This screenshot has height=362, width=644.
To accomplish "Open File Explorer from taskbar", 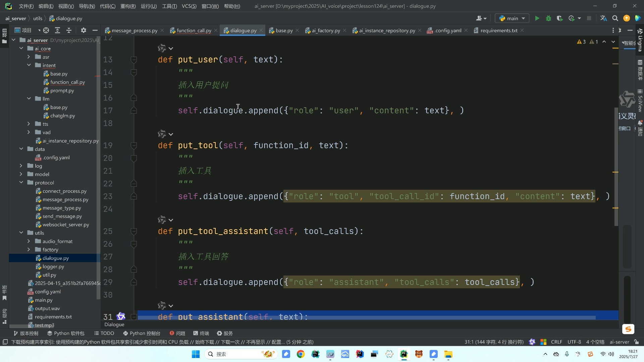I will 448,354.
